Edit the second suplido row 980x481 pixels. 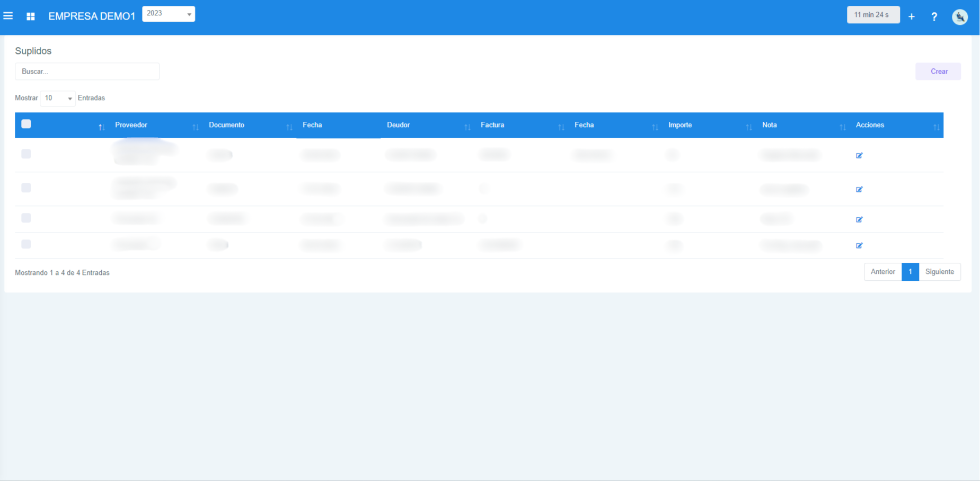(859, 189)
